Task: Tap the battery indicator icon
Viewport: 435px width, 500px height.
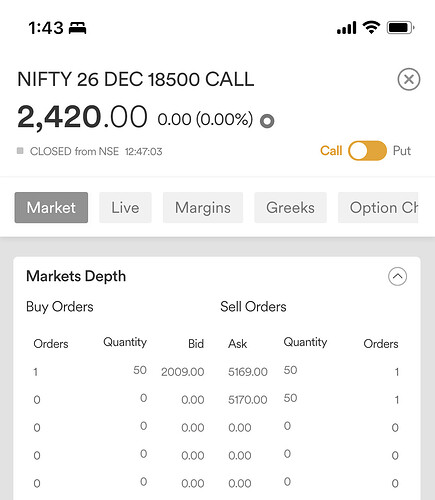Action: (x=400, y=28)
